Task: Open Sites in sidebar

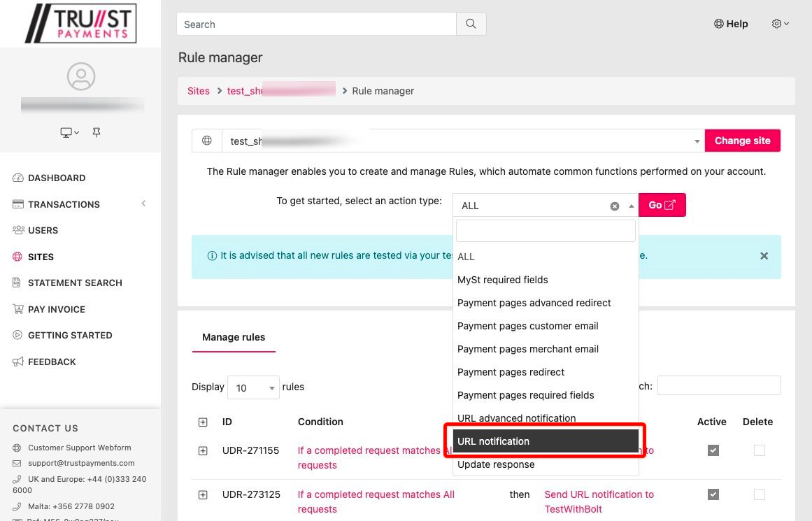Action: [x=41, y=257]
